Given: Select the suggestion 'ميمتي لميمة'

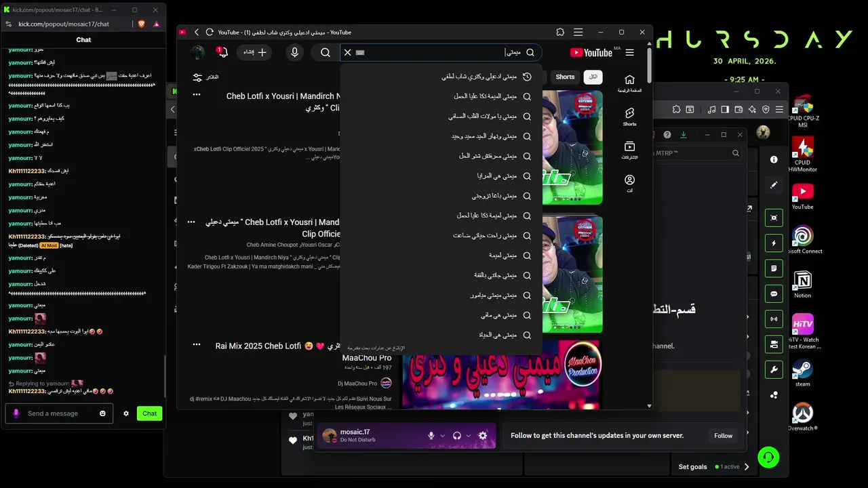Looking at the screenshot, I should coord(441,256).
